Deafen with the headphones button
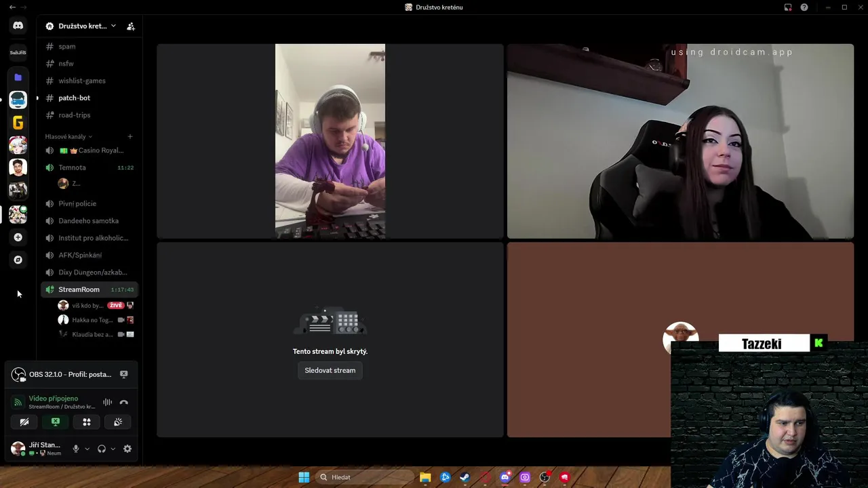868x488 pixels. point(102,449)
